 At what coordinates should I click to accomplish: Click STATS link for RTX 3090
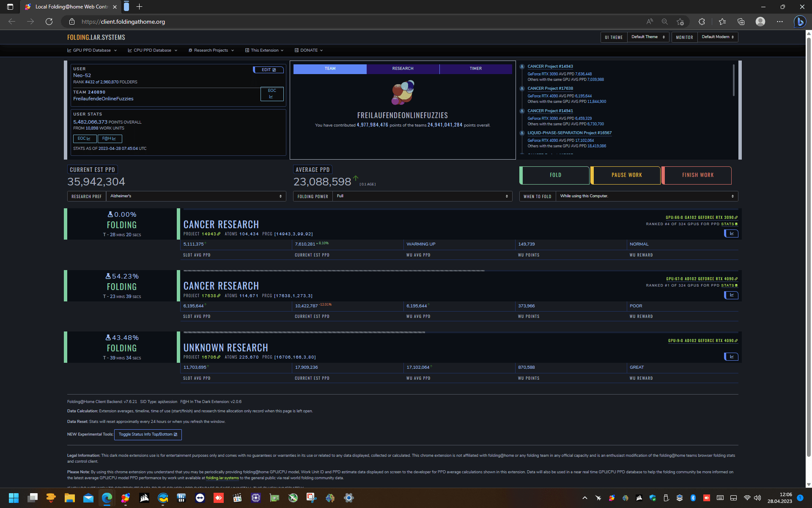[x=729, y=224]
